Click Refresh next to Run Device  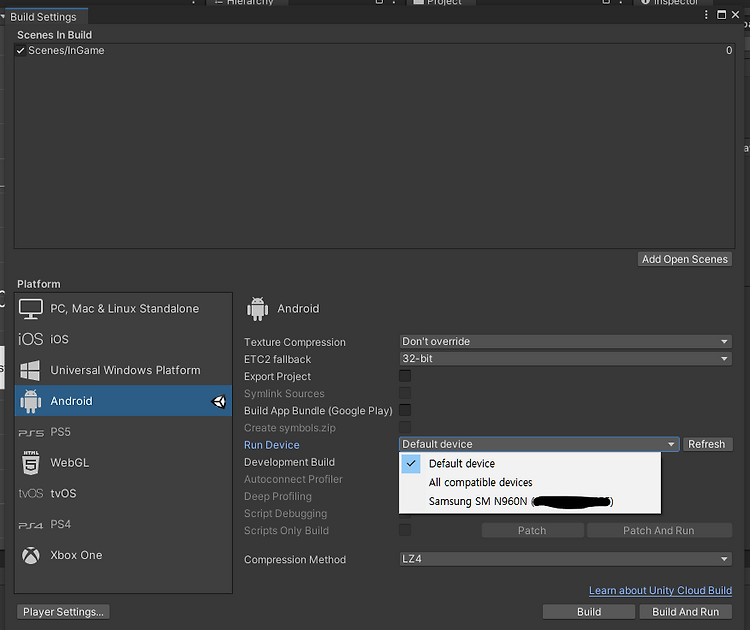click(x=707, y=444)
